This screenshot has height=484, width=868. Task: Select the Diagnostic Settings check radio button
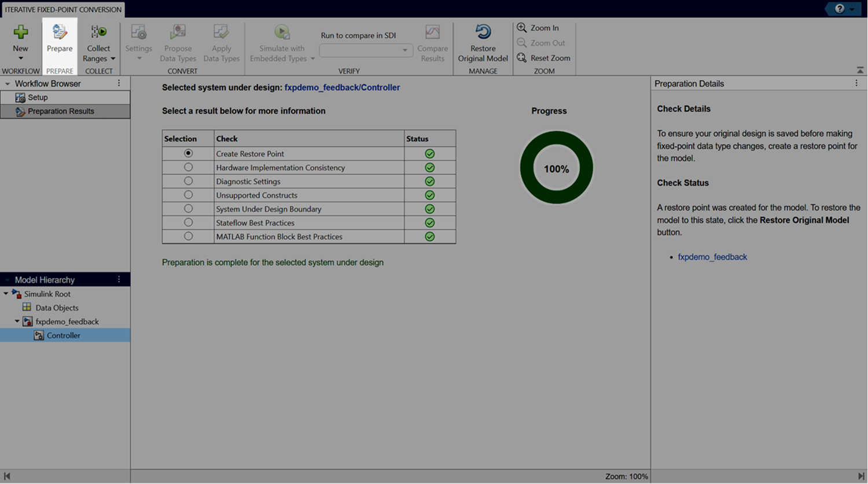pyautogui.click(x=188, y=181)
